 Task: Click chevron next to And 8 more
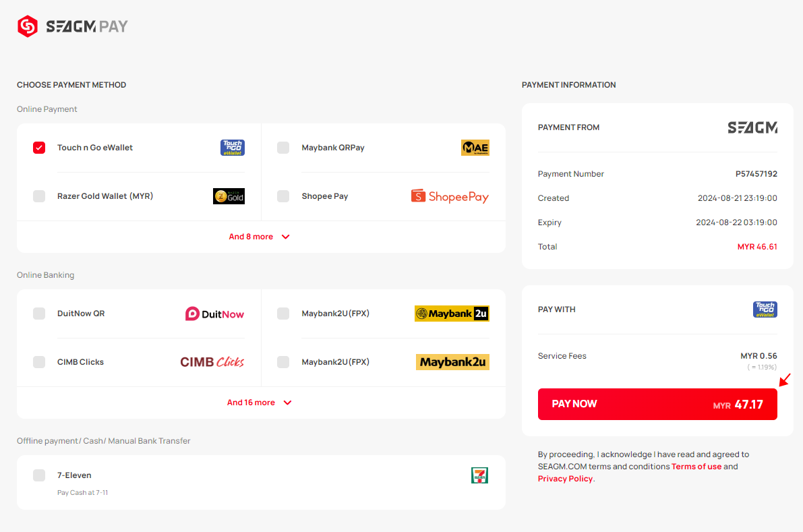286,237
